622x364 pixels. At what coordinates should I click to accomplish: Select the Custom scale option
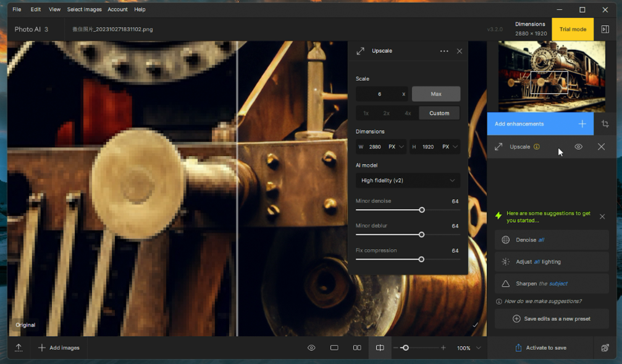[x=439, y=113]
